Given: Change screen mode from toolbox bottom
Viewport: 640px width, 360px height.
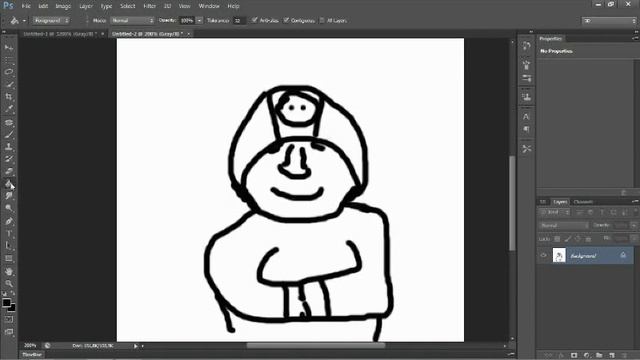Looking at the screenshot, I should pyautogui.click(x=9, y=332).
